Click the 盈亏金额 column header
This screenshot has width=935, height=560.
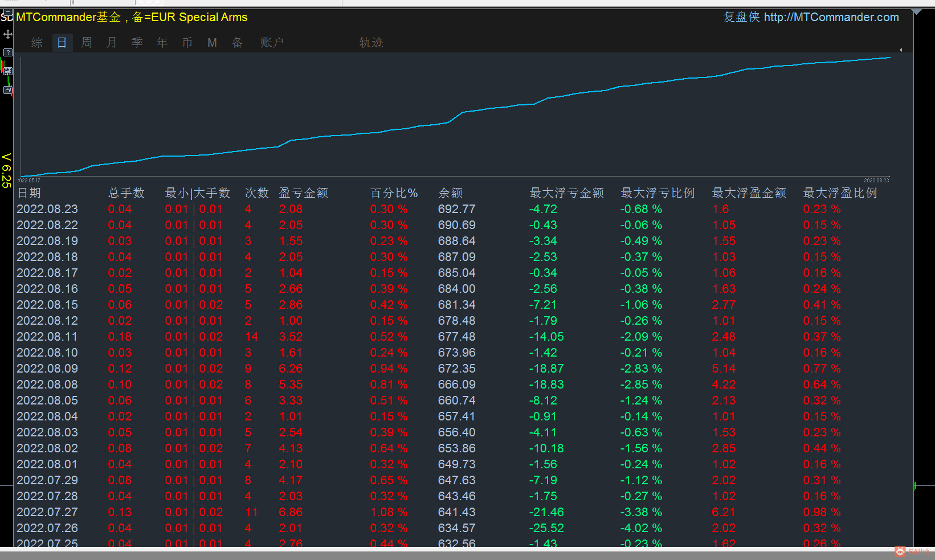click(x=303, y=193)
